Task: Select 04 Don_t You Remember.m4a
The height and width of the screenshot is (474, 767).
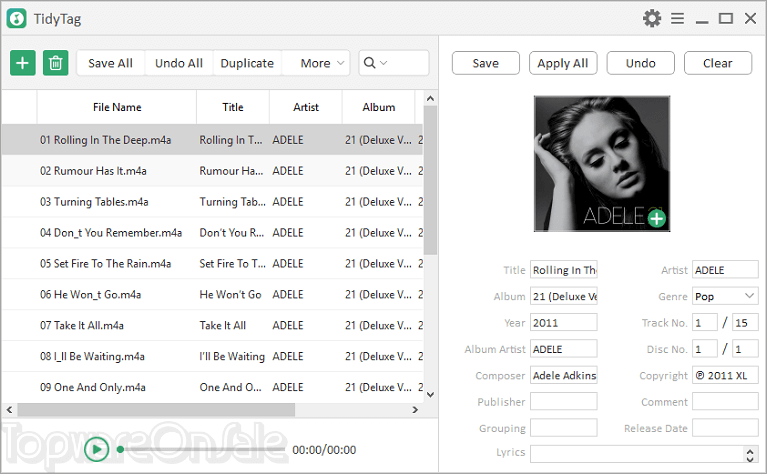Action: tap(212, 232)
